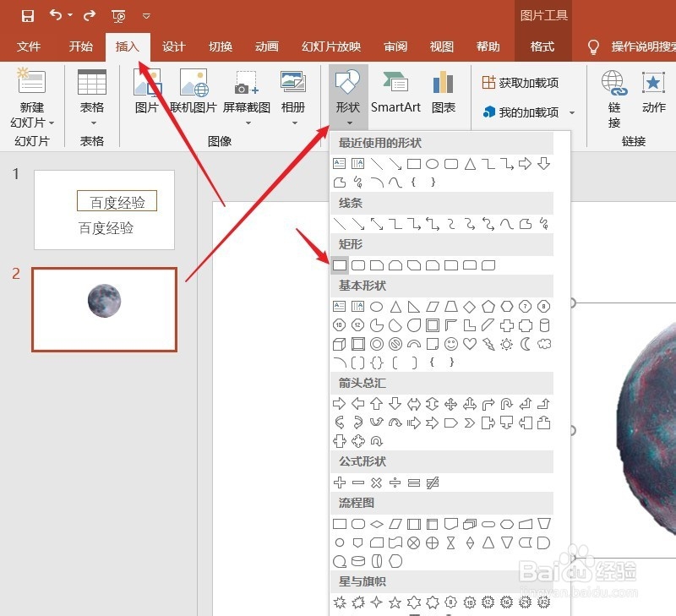Select slide 1 thumbnail
This screenshot has height=616, width=676.
[104, 210]
